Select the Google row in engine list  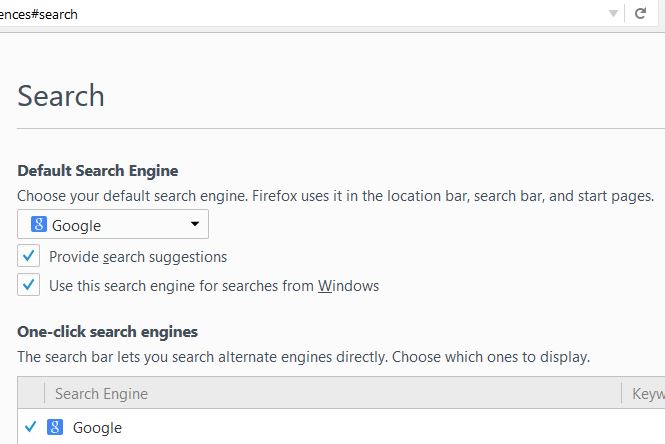(300, 427)
